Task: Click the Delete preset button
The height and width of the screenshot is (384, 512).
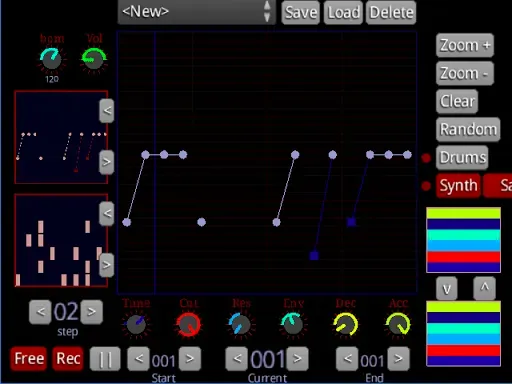Action: 391,13
